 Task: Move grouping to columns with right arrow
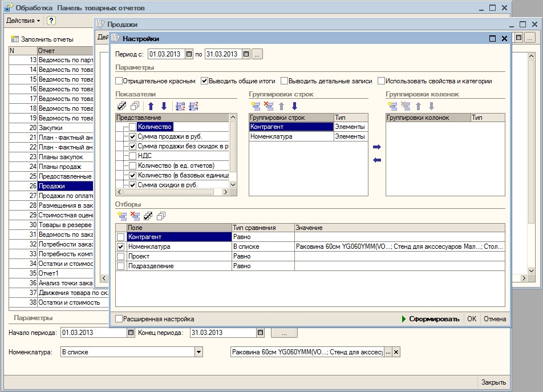376,147
